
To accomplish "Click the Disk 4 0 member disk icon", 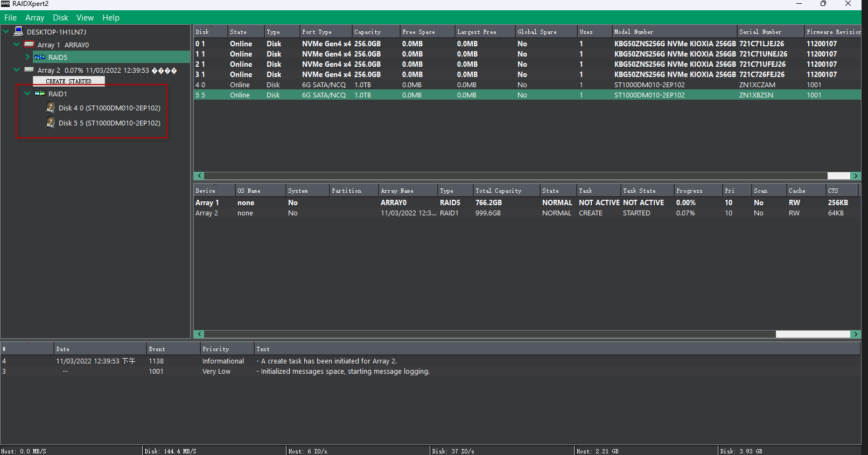I will (x=51, y=108).
